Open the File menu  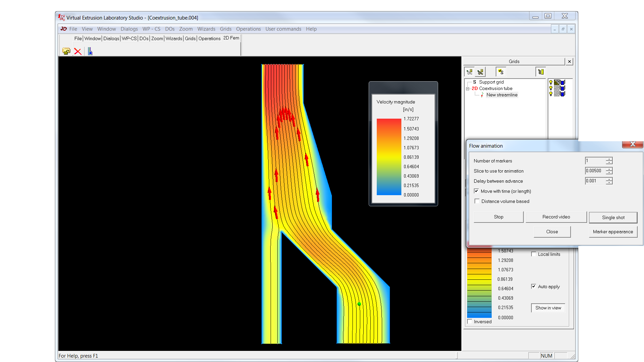click(73, 29)
